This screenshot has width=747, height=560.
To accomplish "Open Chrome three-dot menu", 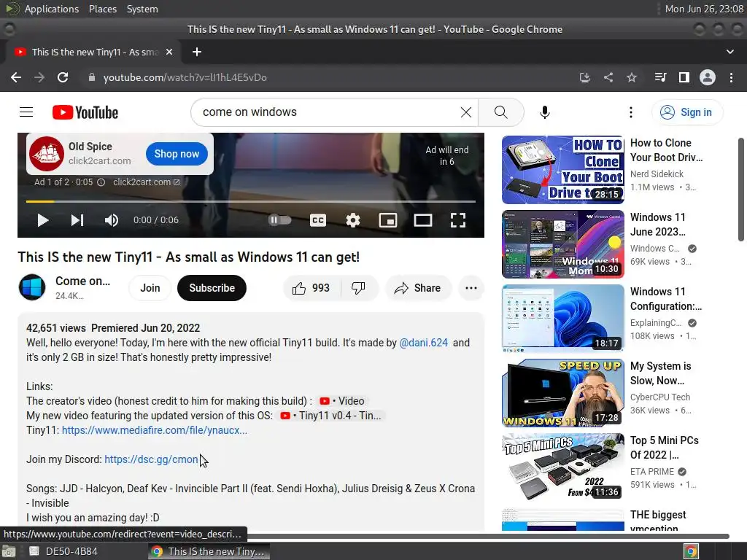I will click(731, 77).
